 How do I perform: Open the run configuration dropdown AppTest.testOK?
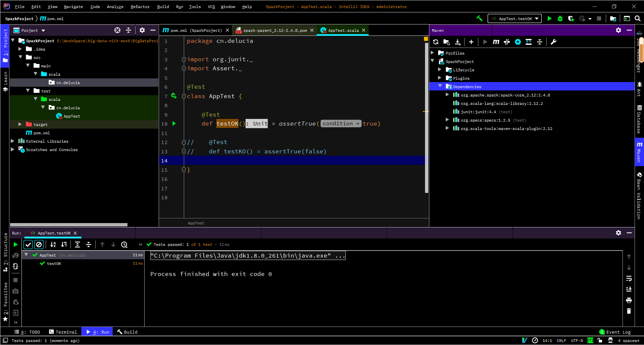pos(515,18)
